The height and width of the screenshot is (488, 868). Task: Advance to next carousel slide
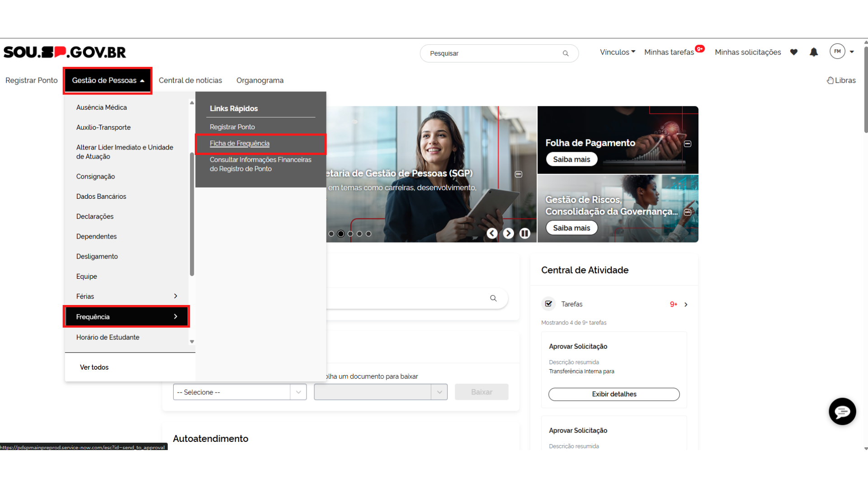pyautogui.click(x=509, y=233)
